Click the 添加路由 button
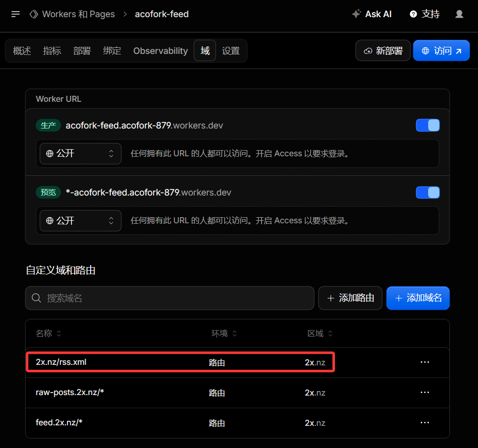The image size is (478, 448). (x=350, y=298)
